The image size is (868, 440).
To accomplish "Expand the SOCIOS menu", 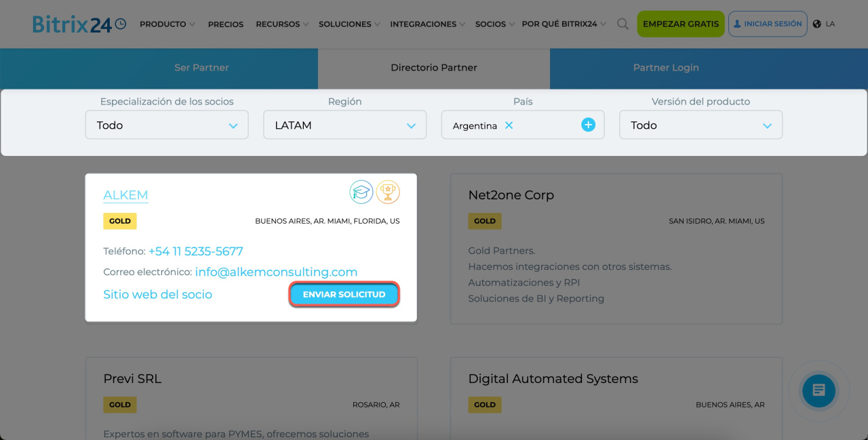I will pos(494,24).
